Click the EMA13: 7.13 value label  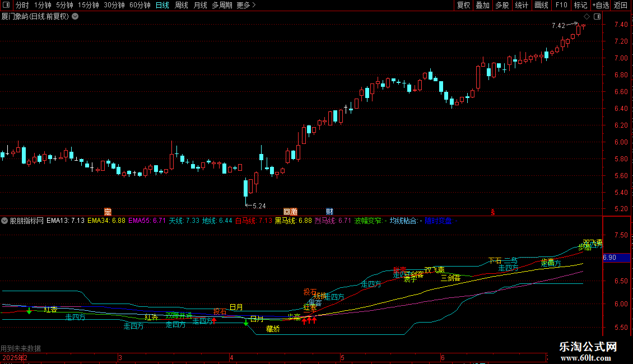(x=66, y=221)
